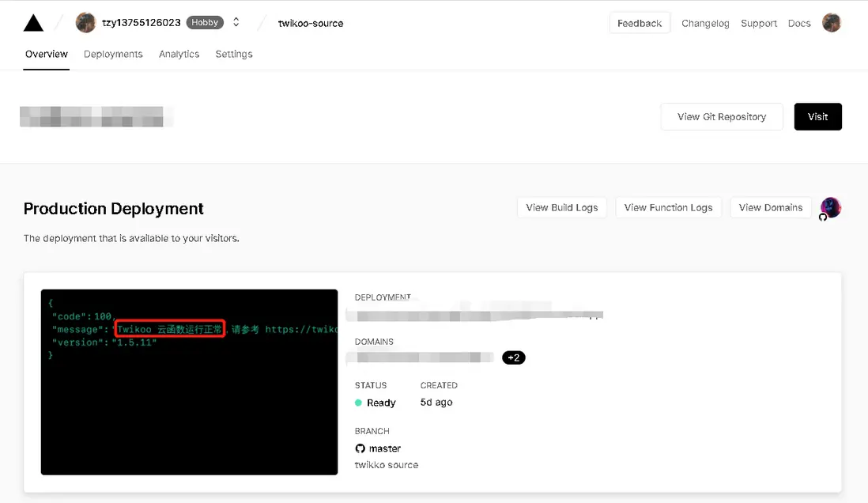Image resolution: width=868 pixels, height=503 pixels.
Task: Open View Build Logs
Action: click(x=561, y=207)
